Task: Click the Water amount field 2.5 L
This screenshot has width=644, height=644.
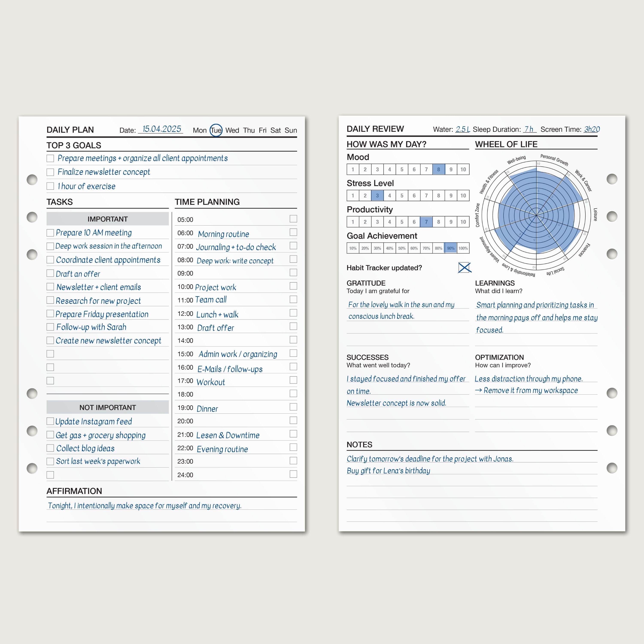Action: 463,129
